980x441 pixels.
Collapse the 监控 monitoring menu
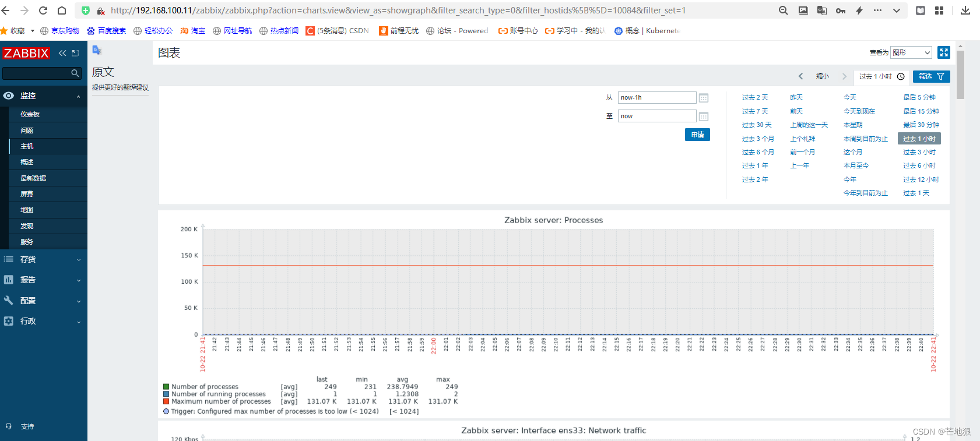point(44,96)
